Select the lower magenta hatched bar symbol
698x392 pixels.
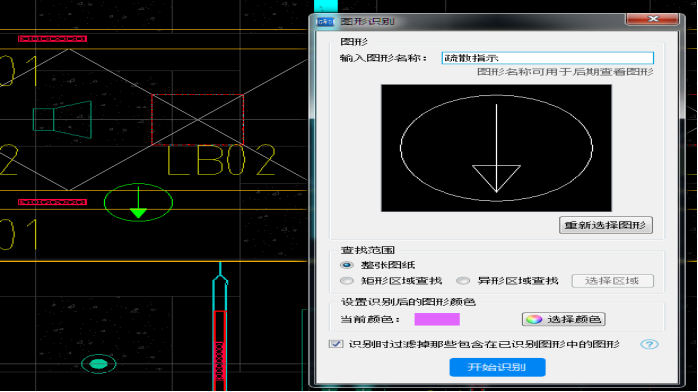53,202
